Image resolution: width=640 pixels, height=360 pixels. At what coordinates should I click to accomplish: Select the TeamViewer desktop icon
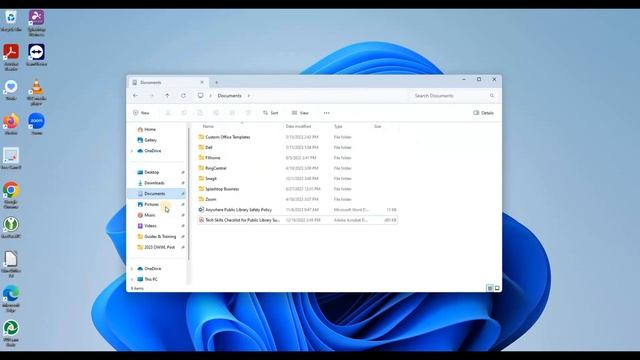point(36,55)
